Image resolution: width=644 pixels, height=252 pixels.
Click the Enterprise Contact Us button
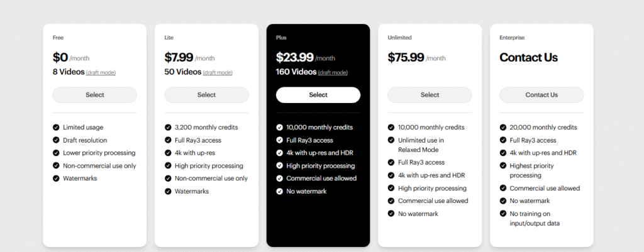coord(541,95)
